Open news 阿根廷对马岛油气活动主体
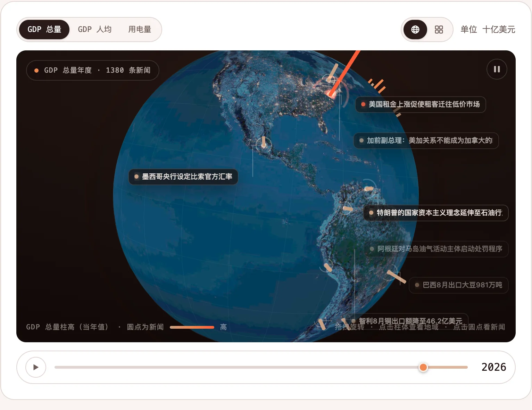 pos(436,249)
